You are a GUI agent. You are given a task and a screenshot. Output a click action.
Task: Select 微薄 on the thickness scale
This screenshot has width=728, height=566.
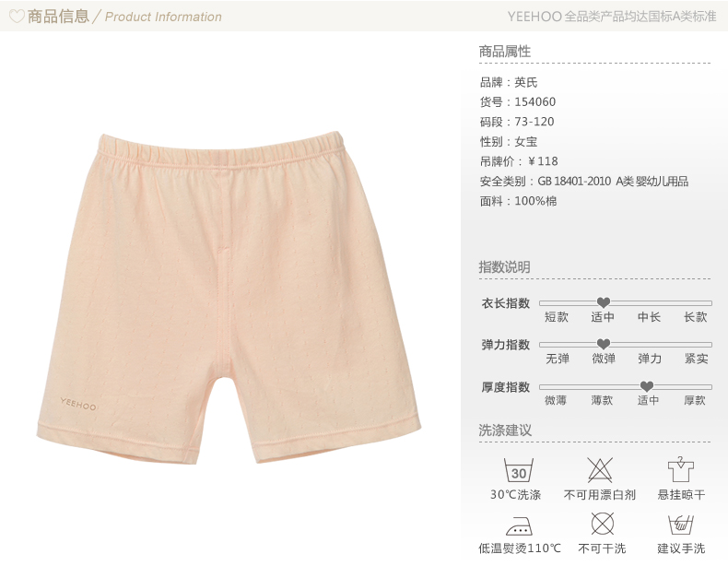point(556,400)
